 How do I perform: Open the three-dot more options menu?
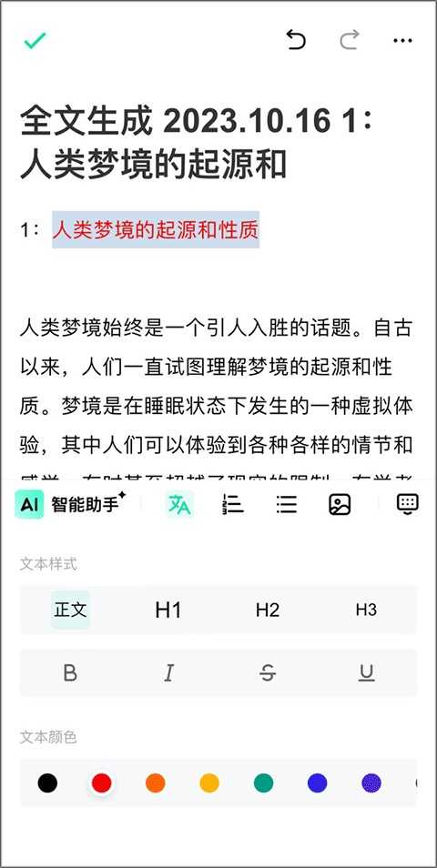402,40
